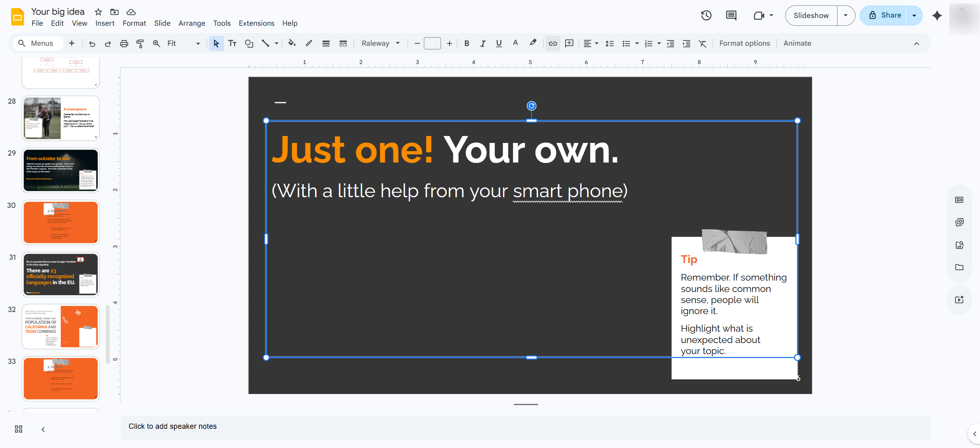Open version history clock icon
Viewport: 980px width, 448px height.
[706, 16]
